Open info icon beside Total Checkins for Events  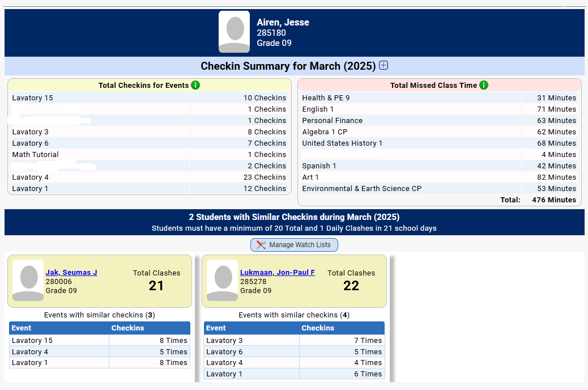point(195,85)
